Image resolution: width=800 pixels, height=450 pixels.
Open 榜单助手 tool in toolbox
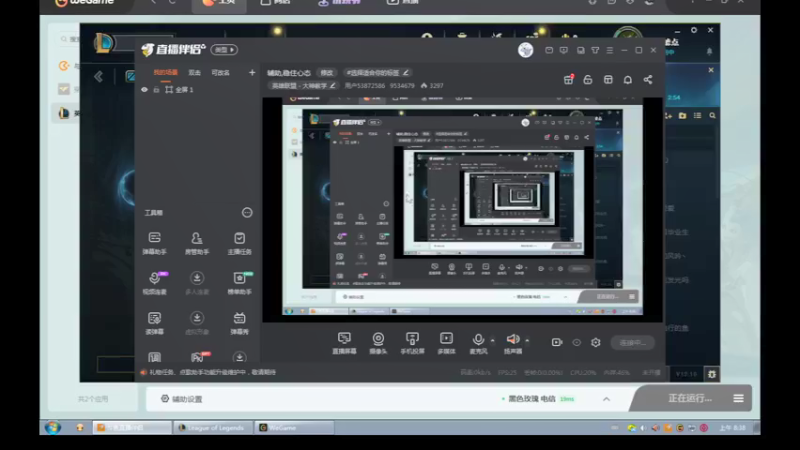239,283
